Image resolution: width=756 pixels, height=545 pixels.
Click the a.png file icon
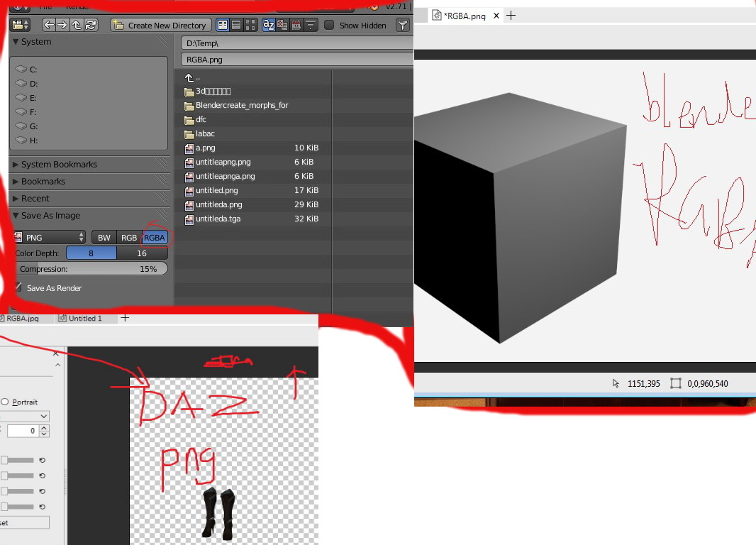coord(189,148)
